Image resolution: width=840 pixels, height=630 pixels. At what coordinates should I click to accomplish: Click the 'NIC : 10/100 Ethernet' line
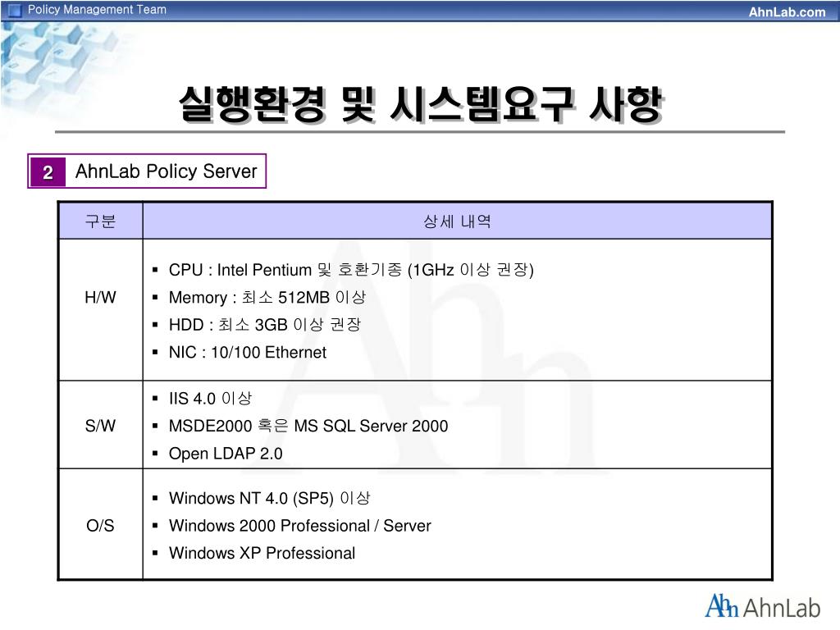coord(248,353)
